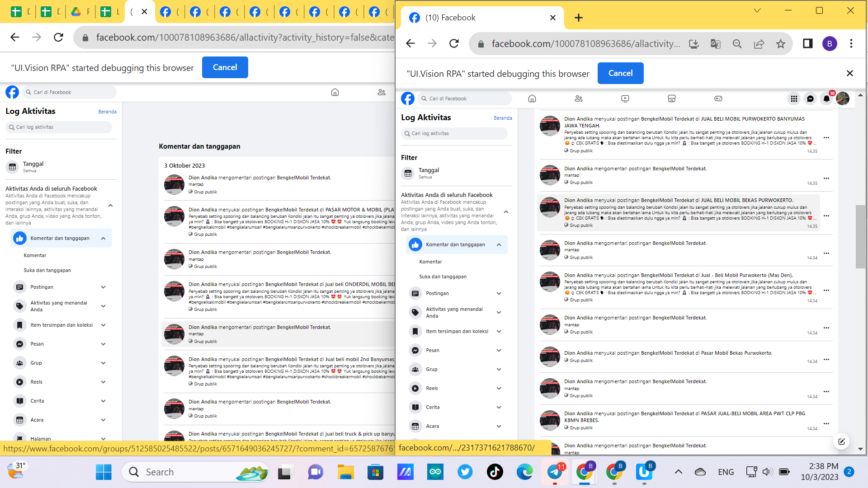Screen dimensions: 868x488
Task: Click the zoom magnifier icon in right address bar
Action: coord(737,44)
